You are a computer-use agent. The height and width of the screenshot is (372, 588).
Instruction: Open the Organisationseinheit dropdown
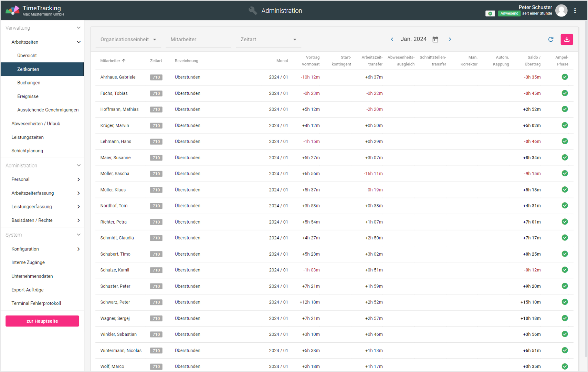pyautogui.click(x=128, y=40)
